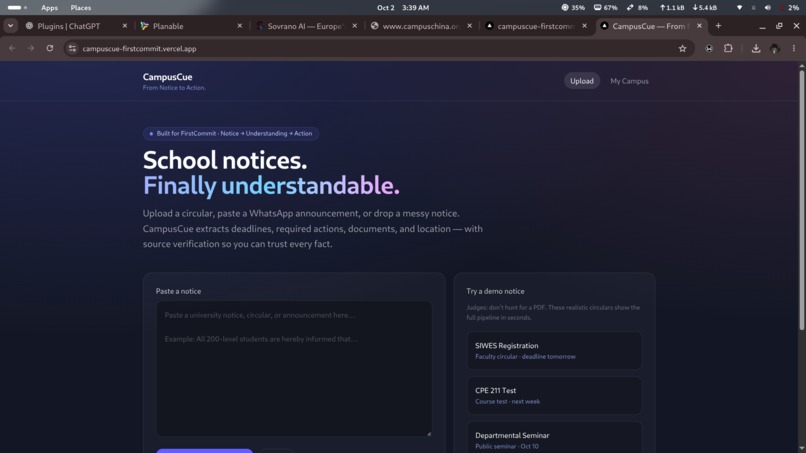Viewport: 806px width, 453px height.
Task: Open the Oct 2 3:39 AM clock
Action: (403, 8)
